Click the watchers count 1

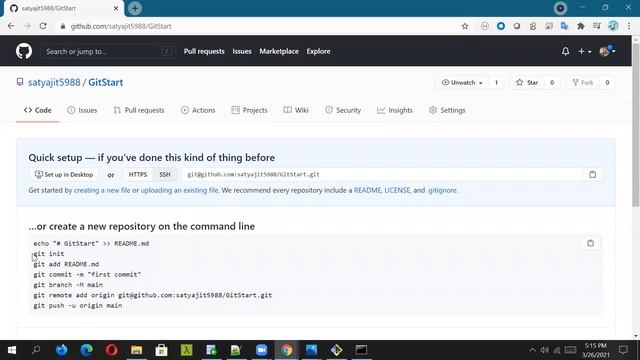tap(496, 82)
